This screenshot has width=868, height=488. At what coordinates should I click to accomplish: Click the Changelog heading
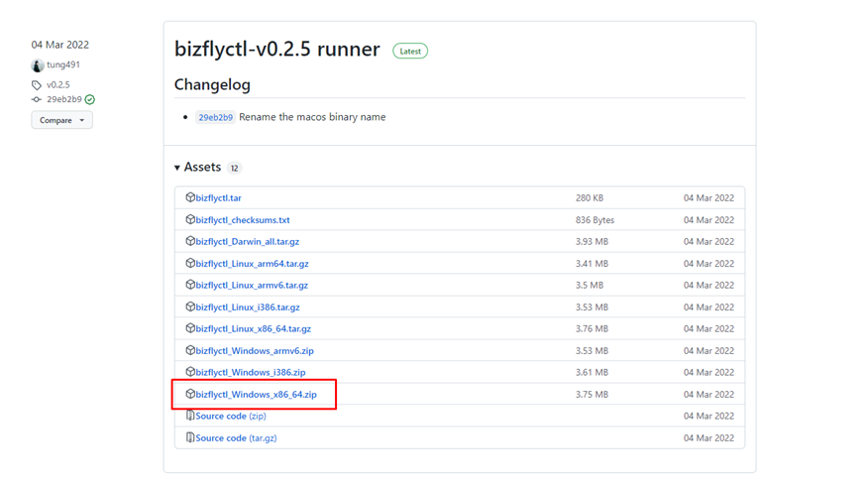coord(213,84)
